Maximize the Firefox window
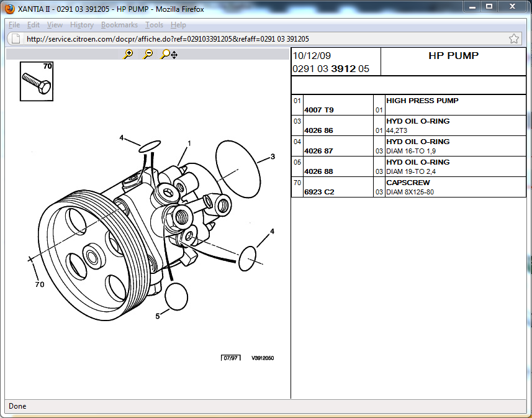This screenshot has height=418, width=532. 489,6
